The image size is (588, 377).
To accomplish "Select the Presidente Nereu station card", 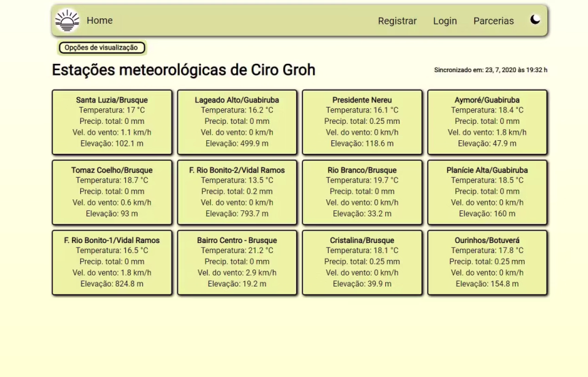I will (362, 122).
